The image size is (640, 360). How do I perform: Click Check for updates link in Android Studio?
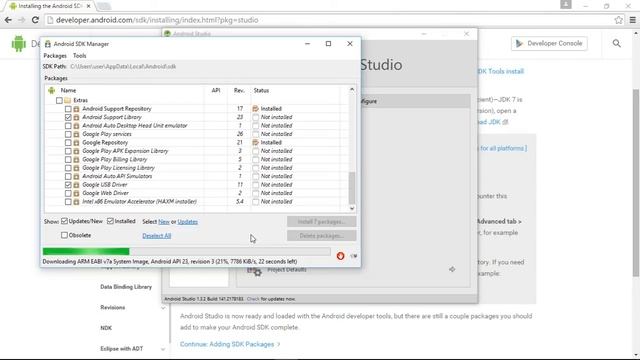pyautogui.click(x=253, y=299)
